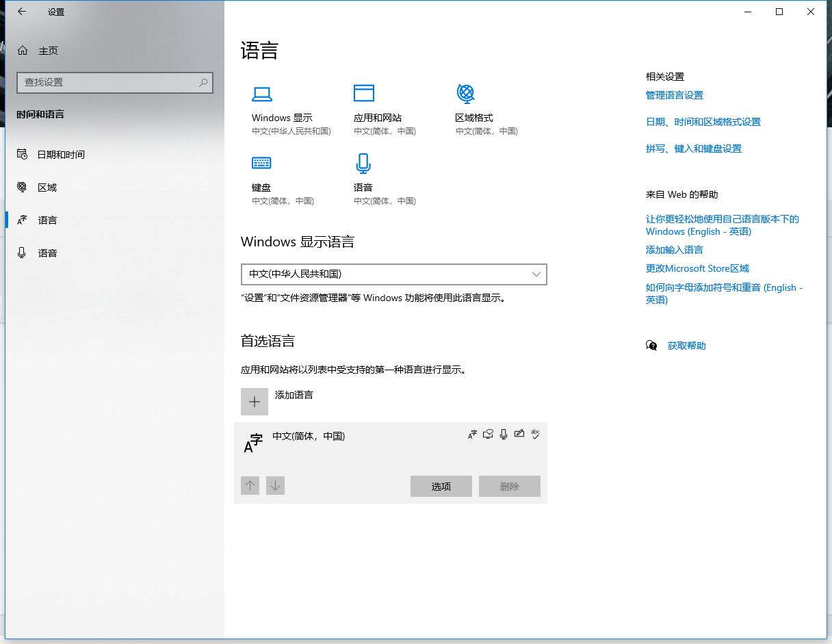The image size is (832, 644).
Task: Open the 获取帮助 link
Action: pos(686,346)
